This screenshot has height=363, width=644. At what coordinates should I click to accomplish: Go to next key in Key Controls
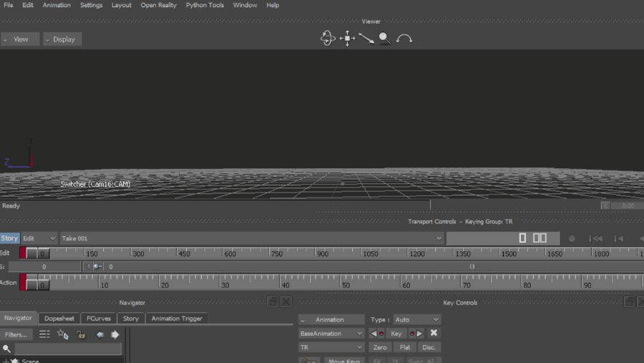(416, 334)
